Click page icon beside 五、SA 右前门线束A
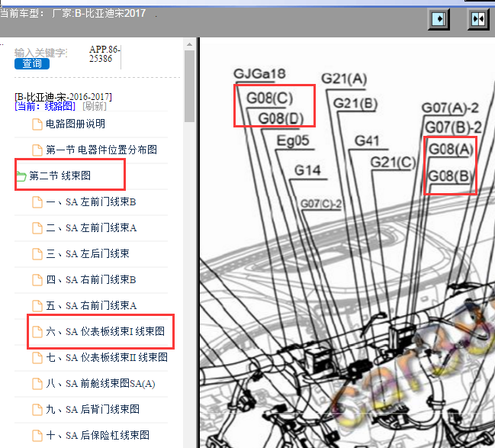This screenshot has height=448, width=495. (x=37, y=306)
